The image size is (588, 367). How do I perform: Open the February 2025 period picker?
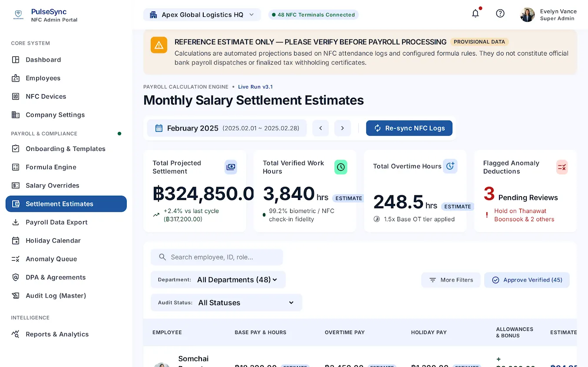pos(227,128)
